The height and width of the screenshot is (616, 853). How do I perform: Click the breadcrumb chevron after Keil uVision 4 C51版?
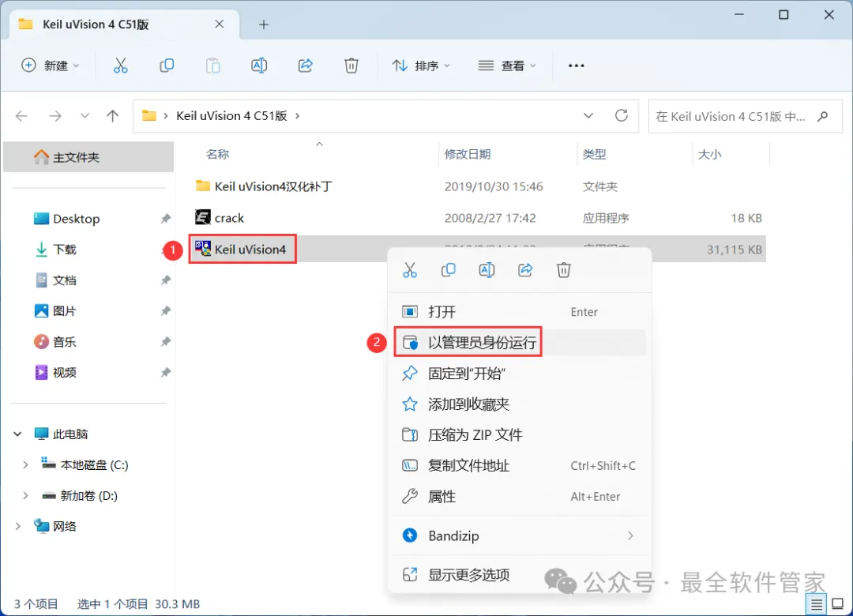click(x=297, y=116)
